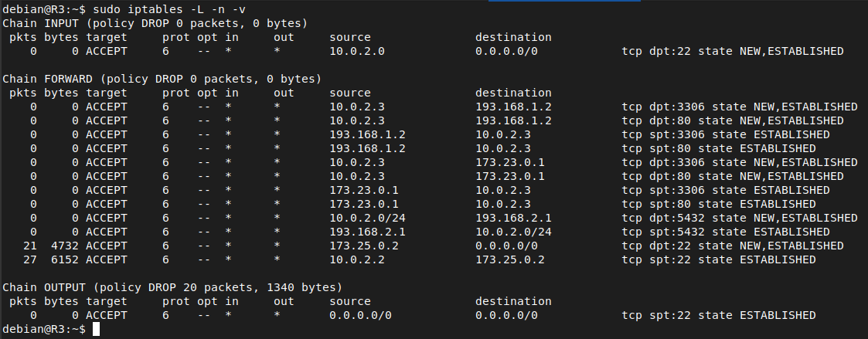Image resolution: width=868 pixels, height=339 pixels.
Task: Click the 'Chain FORWARD' header line
Action: (x=162, y=79)
